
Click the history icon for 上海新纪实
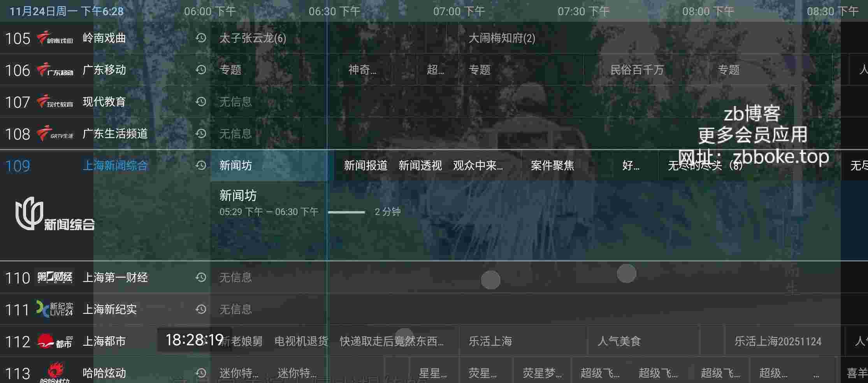click(x=201, y=309)
